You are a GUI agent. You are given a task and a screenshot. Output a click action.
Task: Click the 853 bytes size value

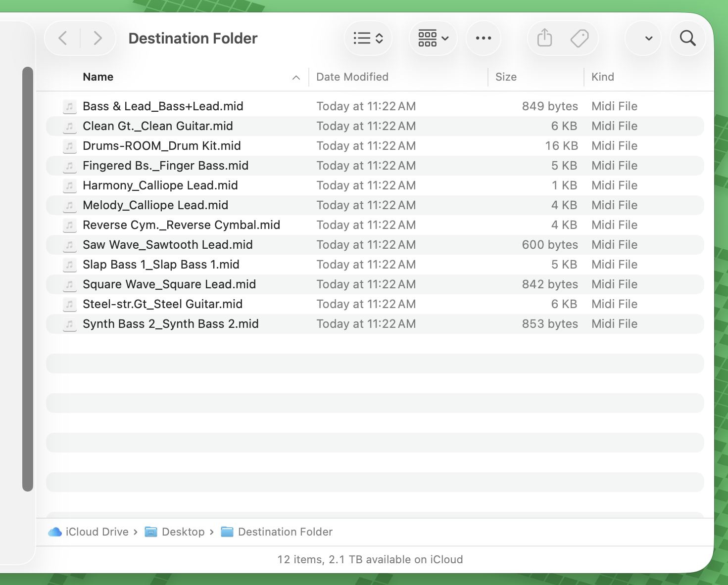(x=550, y=324)
